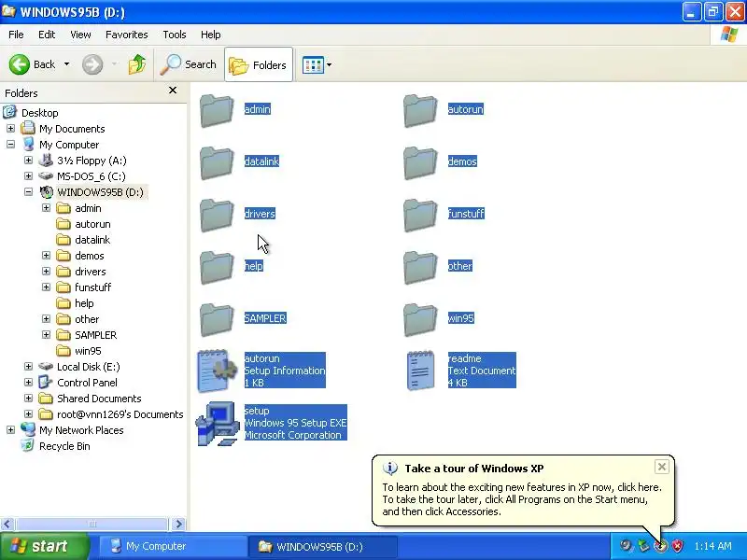Open the Back history dropdown arrow

click(66, 64)
